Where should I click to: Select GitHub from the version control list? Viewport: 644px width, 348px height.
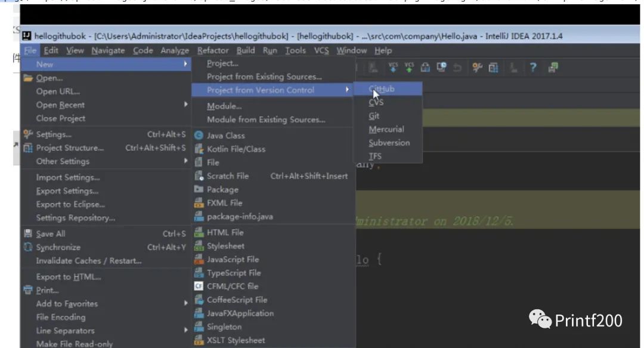click(388, 89)
